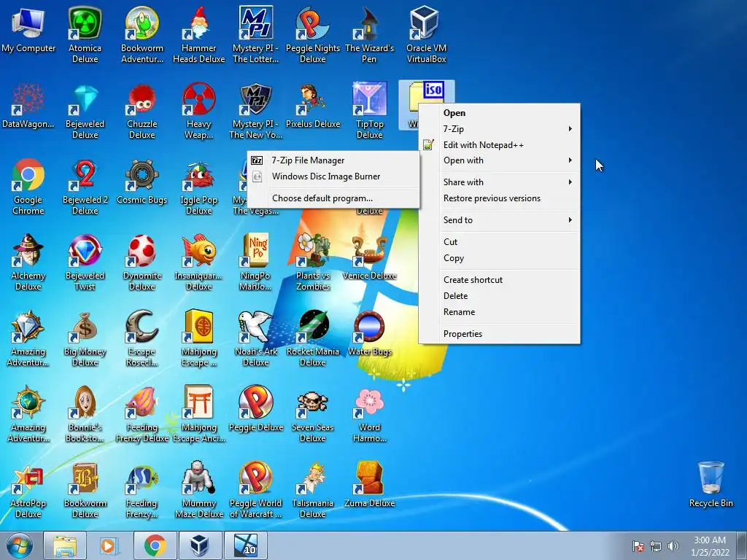Open Properties from context menu

tap(499, 334)
